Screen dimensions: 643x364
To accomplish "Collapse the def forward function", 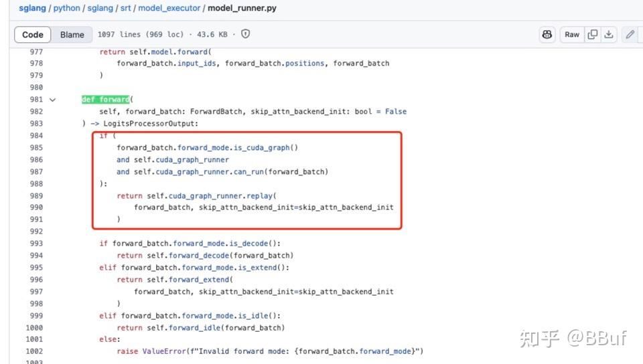I will click(x=52, y=100).
